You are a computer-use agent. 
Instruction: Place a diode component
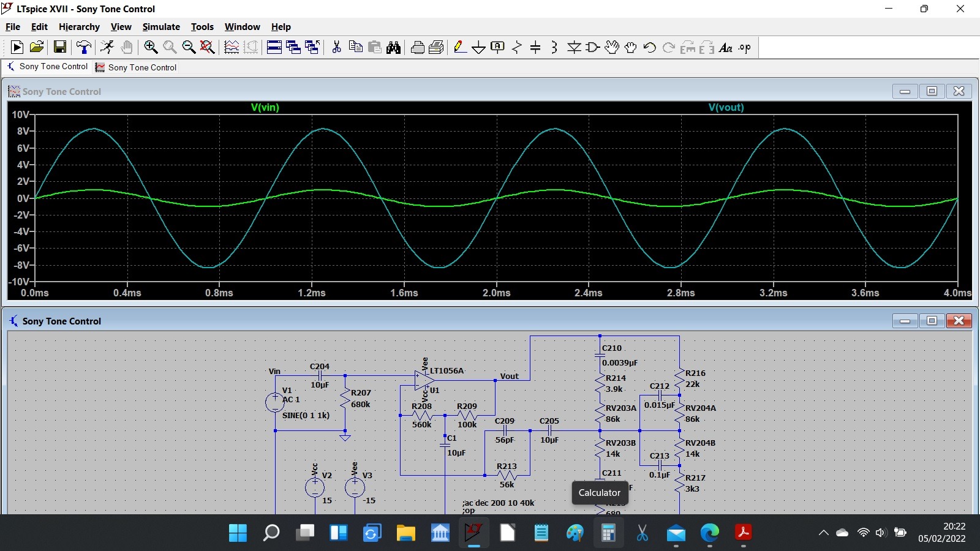pos(574,47)
